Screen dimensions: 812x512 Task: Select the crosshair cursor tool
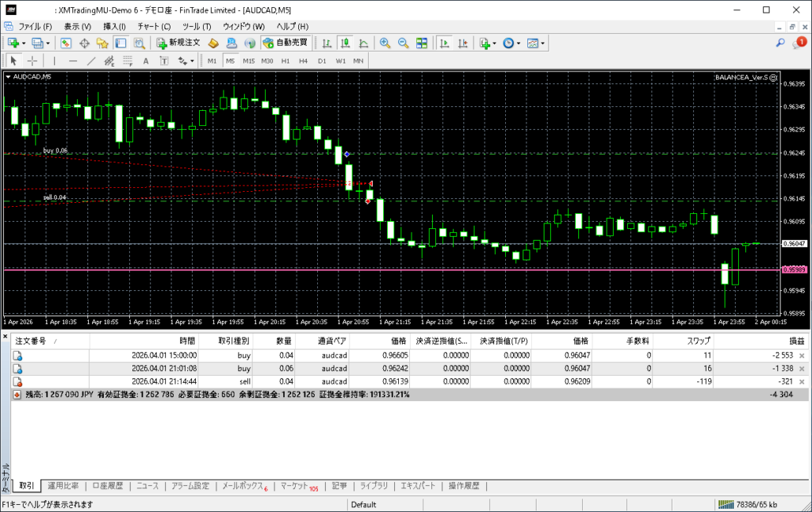pos(33,60)
